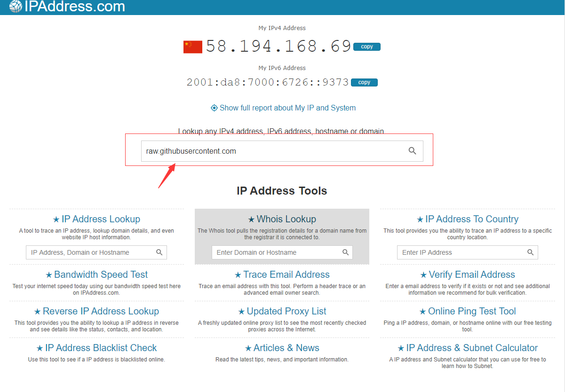Click the IP Address Lookup description text
Screen dimensions: 565x392
coord(96,234)
